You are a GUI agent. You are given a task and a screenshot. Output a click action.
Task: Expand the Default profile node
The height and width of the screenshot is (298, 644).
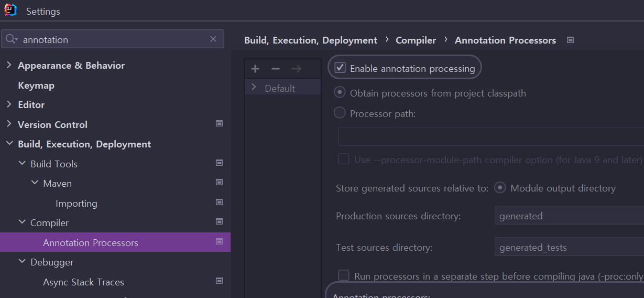pyautogui.click(x=254, y=88)
